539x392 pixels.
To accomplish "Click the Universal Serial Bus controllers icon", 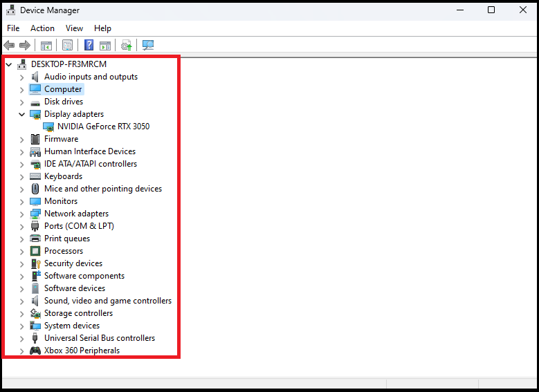I will [x=35, y=338].
